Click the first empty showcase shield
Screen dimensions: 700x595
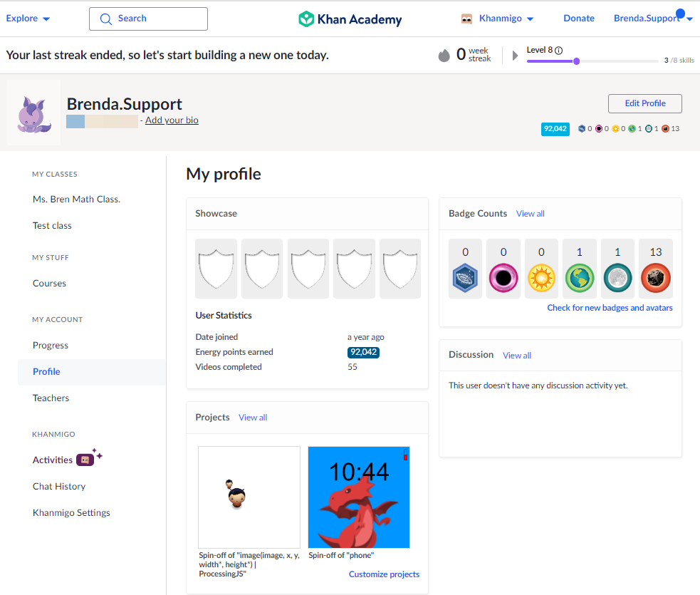pyautogui.click(x=216, y=269)
